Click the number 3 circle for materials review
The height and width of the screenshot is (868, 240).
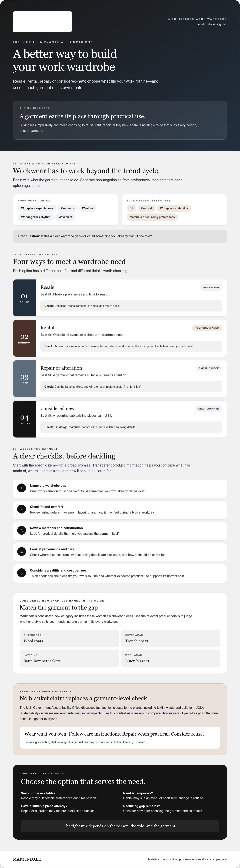point(22,531)
